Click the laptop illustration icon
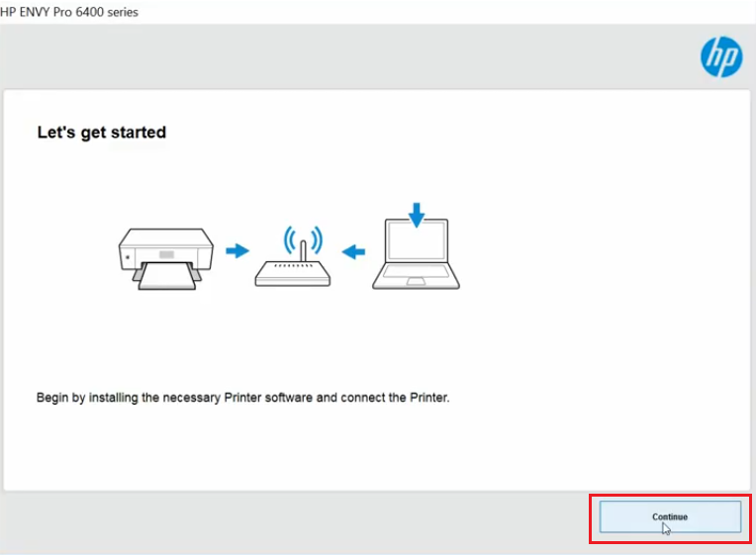This screenshot has width=756, height=555. pyautogui.click(x=416, y=253)
